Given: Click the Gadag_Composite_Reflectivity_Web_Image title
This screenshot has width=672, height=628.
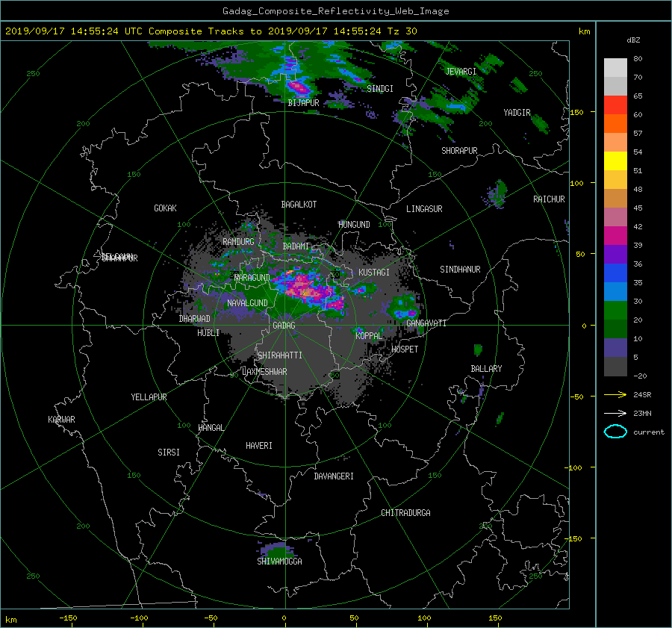Looking at the screenshot, I should click(x=335, y=11).
